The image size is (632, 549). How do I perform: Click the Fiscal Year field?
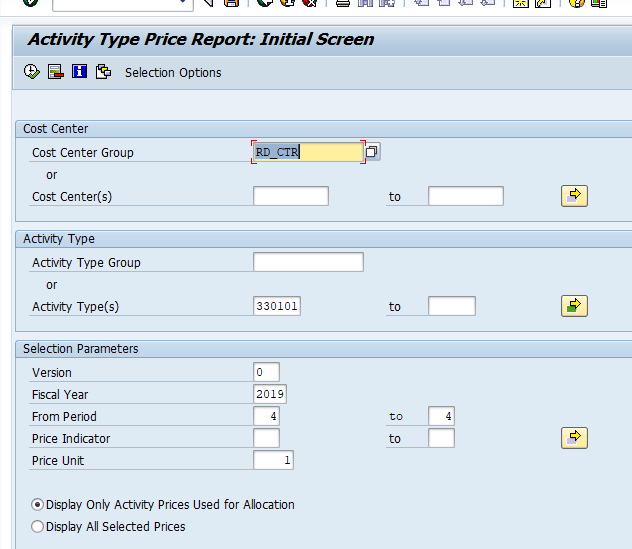click(270, 394)
